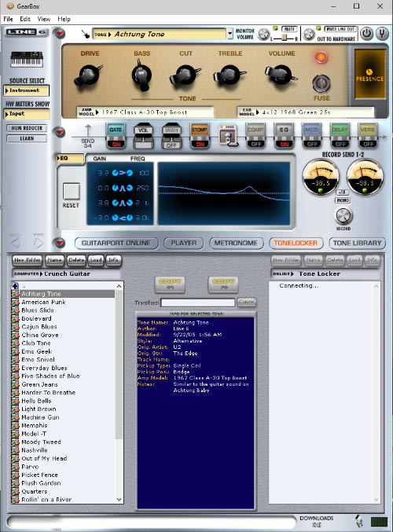The height and width of the screenshot is (532, 393).
Task: Click the Load button on computer side
Action: coord(96,260)
